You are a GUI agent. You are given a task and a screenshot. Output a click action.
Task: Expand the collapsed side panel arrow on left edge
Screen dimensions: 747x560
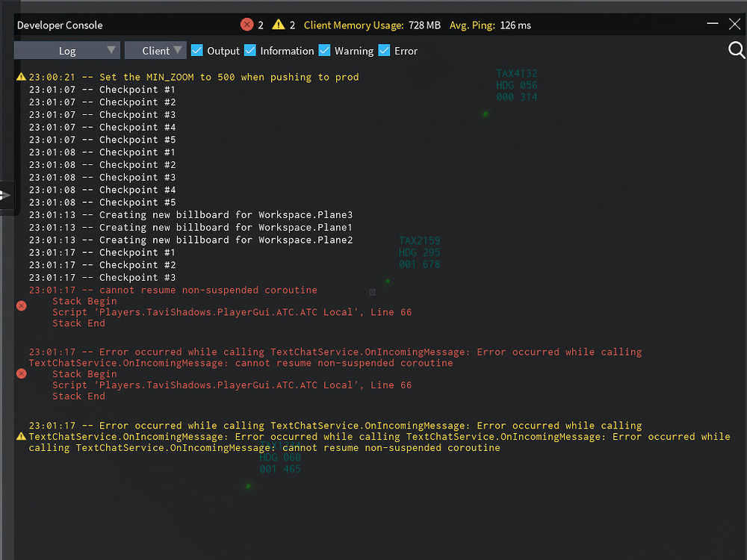[7, 196]
